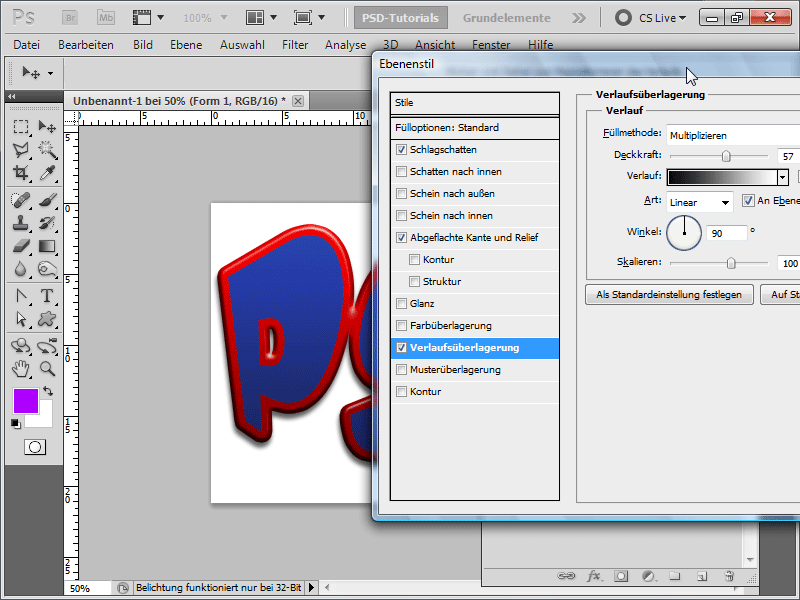
Task: Enable the Struktur checkbox
Action: [414, 281]
